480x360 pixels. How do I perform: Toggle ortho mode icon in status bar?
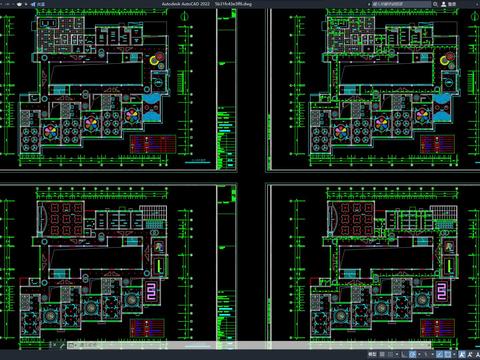tap(404, 354)
